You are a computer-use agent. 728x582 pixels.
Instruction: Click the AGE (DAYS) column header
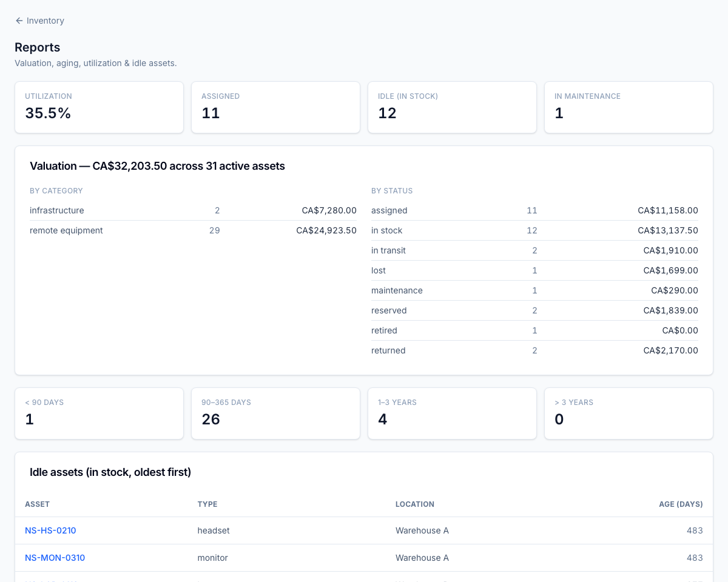(x=681, y=504)
